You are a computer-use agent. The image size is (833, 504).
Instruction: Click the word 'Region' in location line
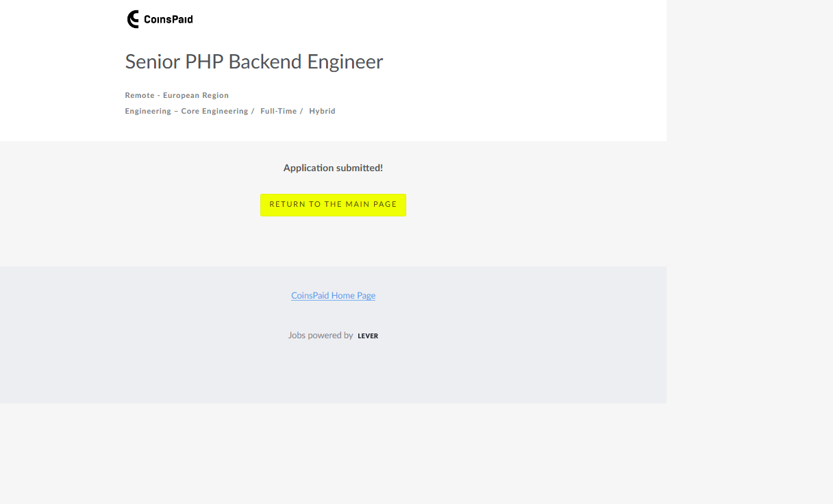pyautogui.click(x=213, y=95)
